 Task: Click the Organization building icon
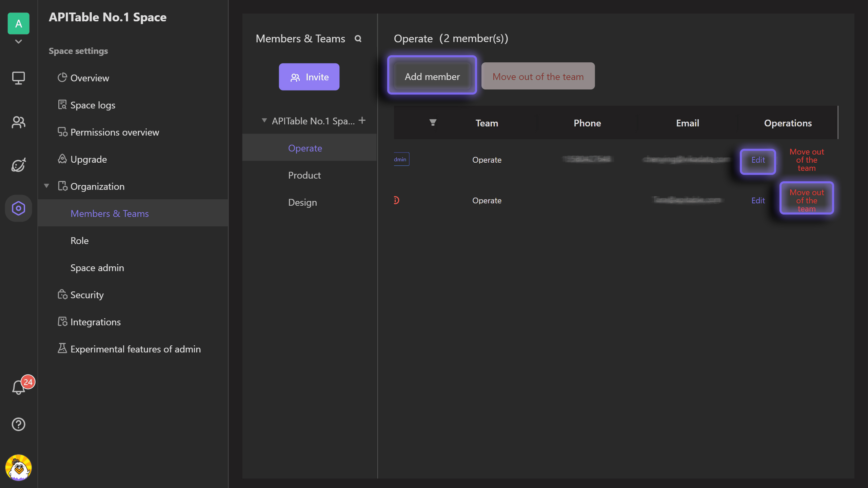(62, 186)
